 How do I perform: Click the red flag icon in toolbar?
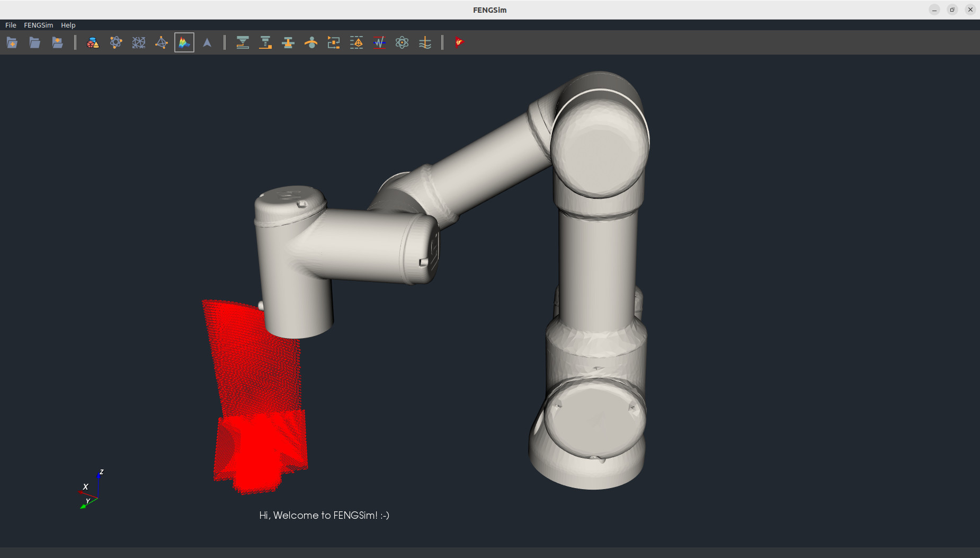(459, 43)
